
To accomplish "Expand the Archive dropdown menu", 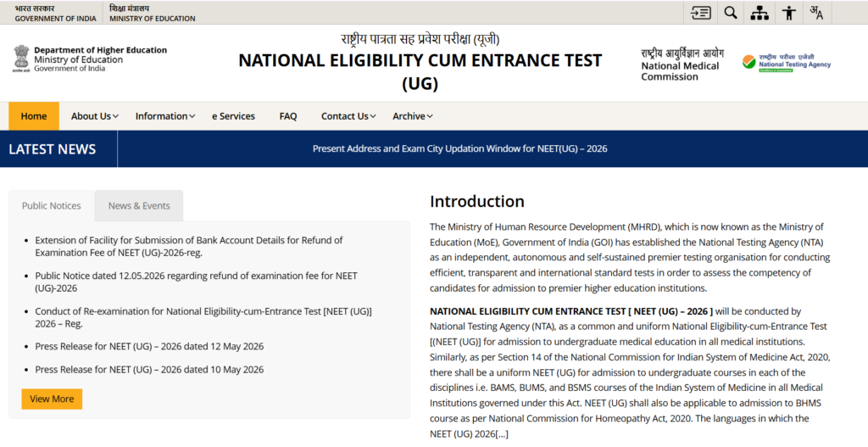I will pyautogui.click(x=413, y=115).
